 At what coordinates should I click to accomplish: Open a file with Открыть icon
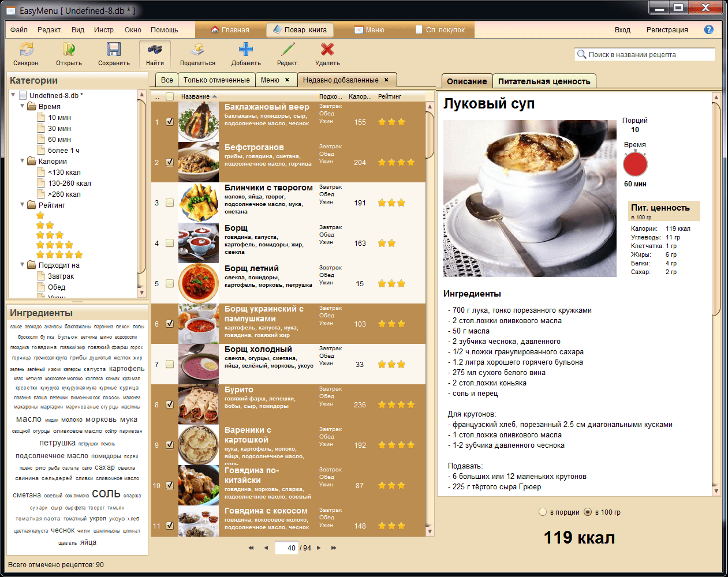click(69, 50)
